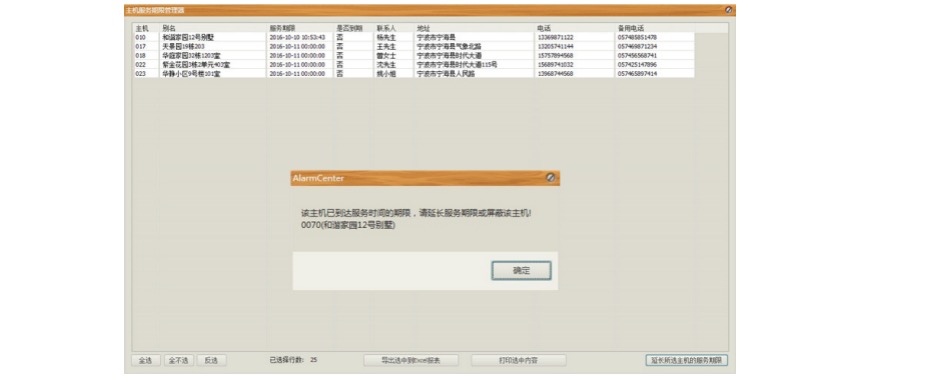
Task: Click the main window title bar round icon
Action: point(729,10)
